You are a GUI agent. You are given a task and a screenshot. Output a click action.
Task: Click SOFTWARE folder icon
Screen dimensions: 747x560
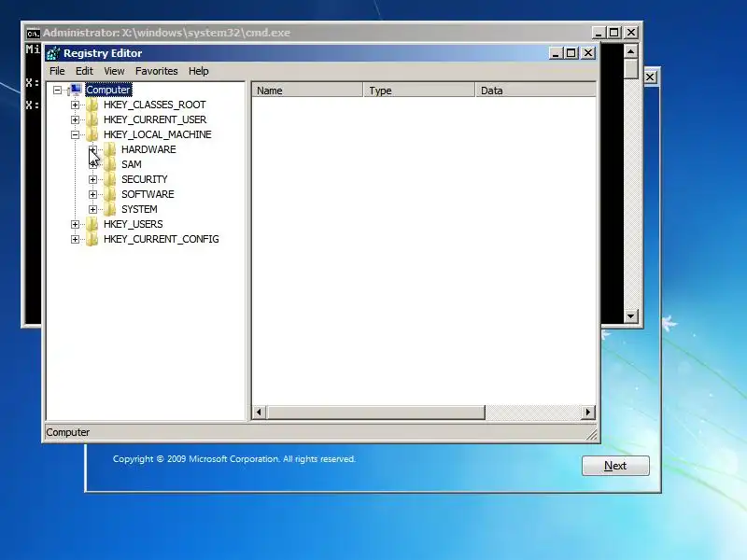pos(109,194)
